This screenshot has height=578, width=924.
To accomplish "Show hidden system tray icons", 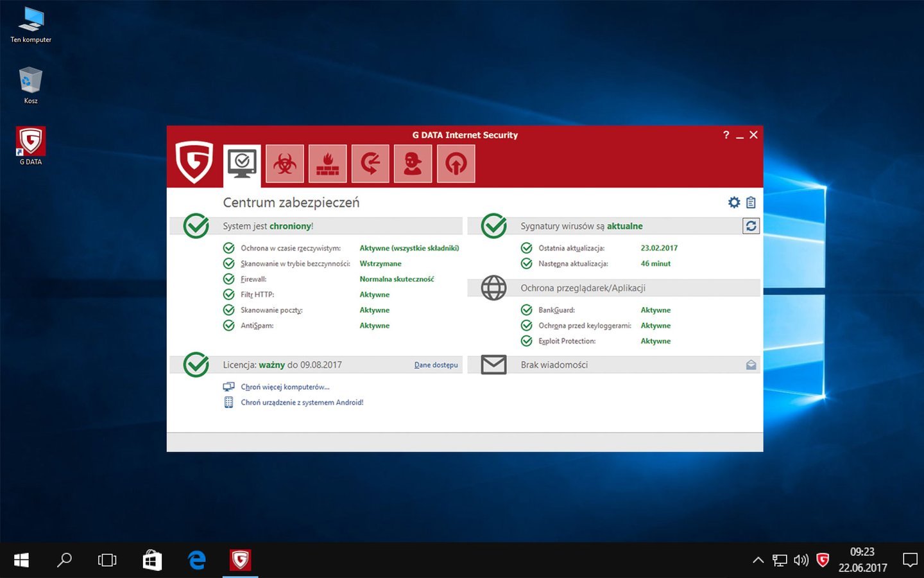I will 758,560.
